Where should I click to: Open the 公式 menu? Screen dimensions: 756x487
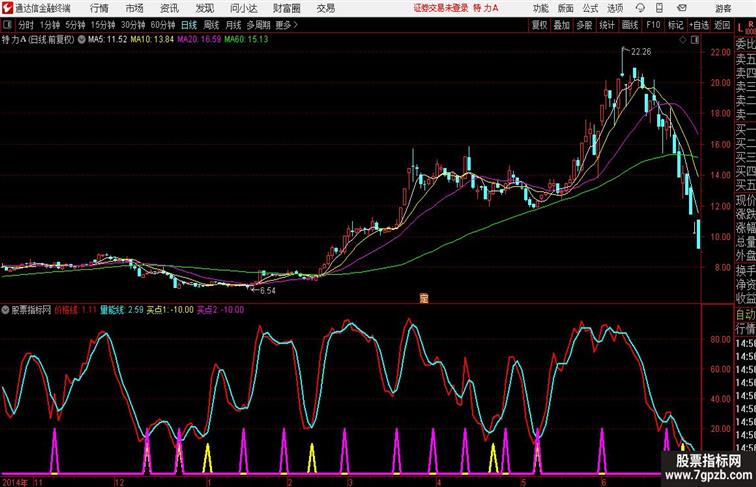click(590, 8)
